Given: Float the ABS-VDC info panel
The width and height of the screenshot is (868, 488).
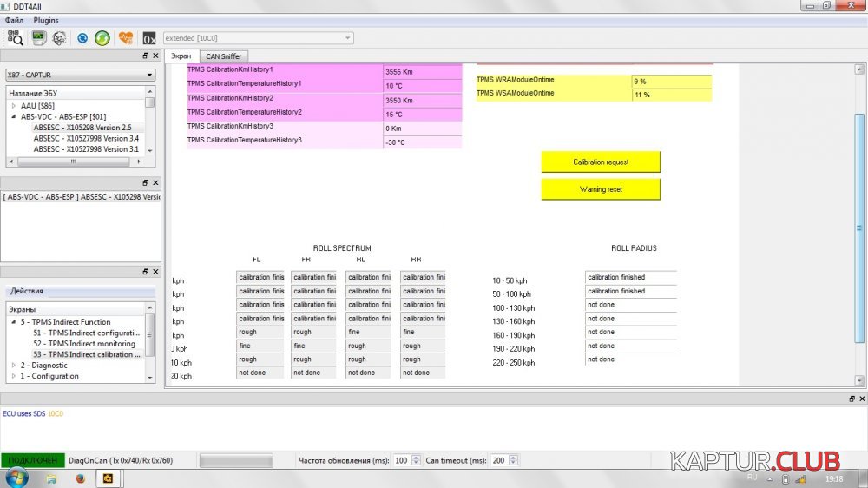Looking at the screenshot, I should click(x=146, y=183).
